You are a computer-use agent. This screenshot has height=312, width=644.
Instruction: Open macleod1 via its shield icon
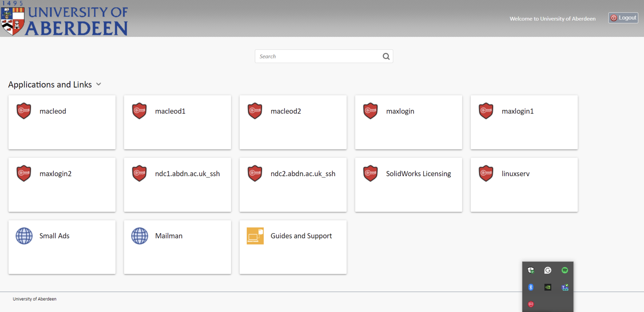pyautogui.click(x=139, y=111)
